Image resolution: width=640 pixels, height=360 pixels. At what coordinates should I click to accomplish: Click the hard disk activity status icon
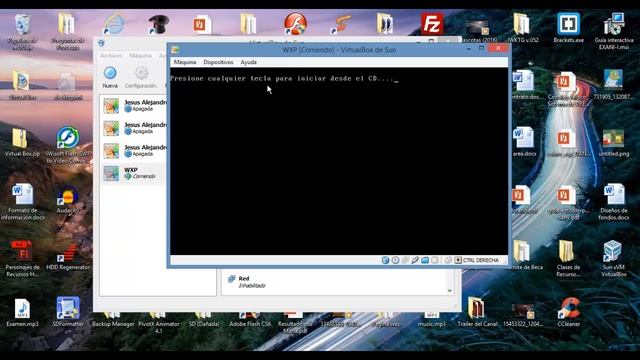point(385,260)
